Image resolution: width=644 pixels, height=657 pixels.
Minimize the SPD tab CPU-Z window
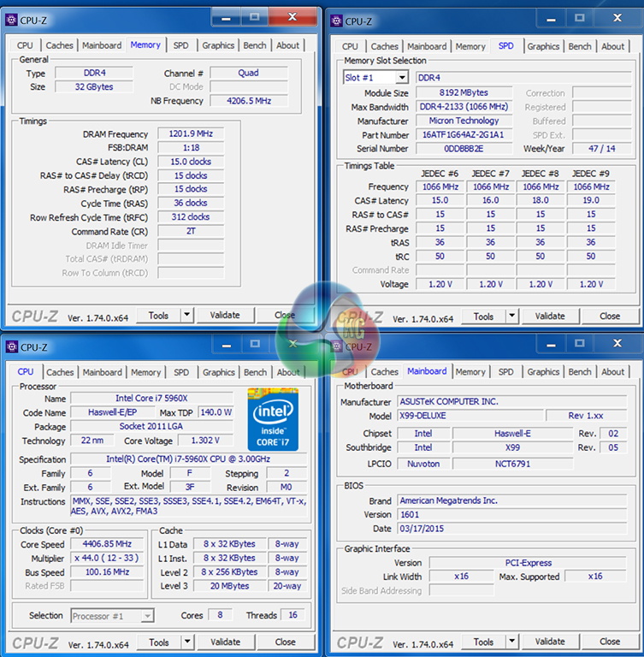point(551,19)
